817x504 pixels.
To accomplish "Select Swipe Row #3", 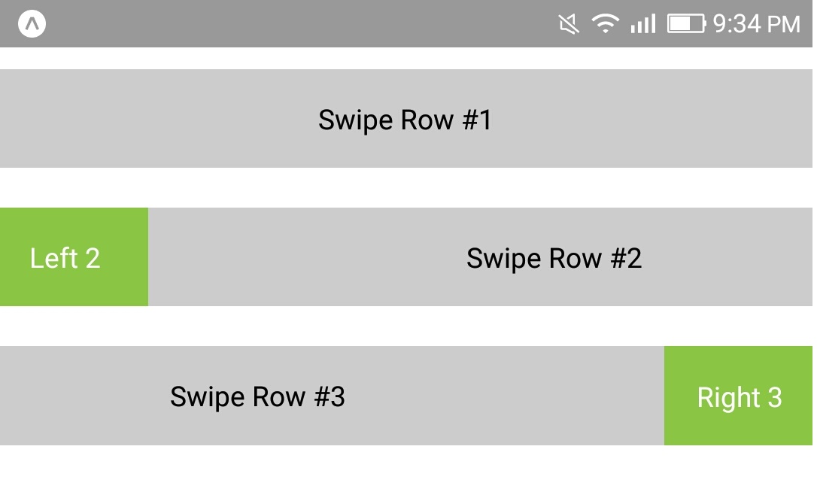I will point(333,396).
